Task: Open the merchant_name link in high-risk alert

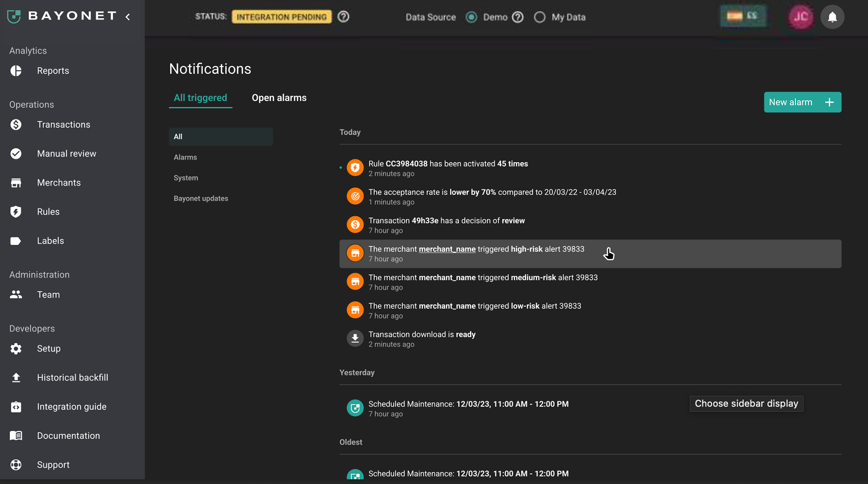Action: (x=447, y=249)
